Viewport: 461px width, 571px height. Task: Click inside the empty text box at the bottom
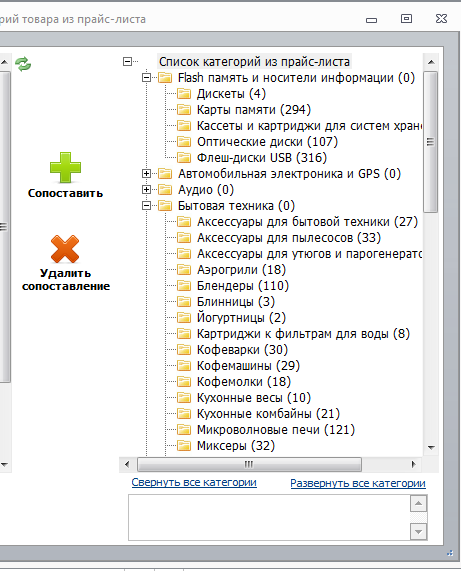tap(269, 517)
